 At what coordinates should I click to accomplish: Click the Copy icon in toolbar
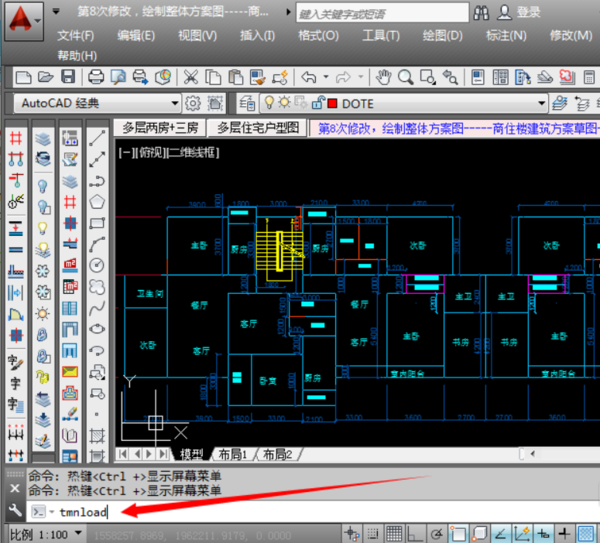coord(213,77)
